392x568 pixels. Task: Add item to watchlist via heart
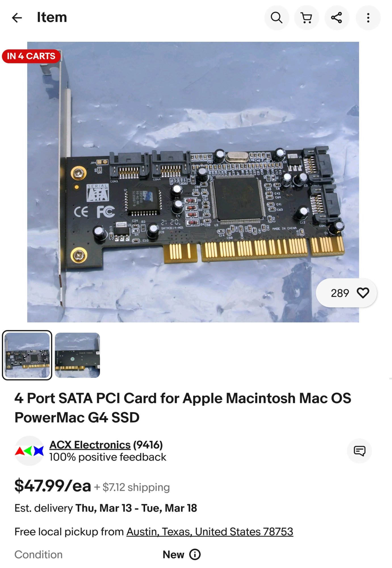tap(363, 293)
